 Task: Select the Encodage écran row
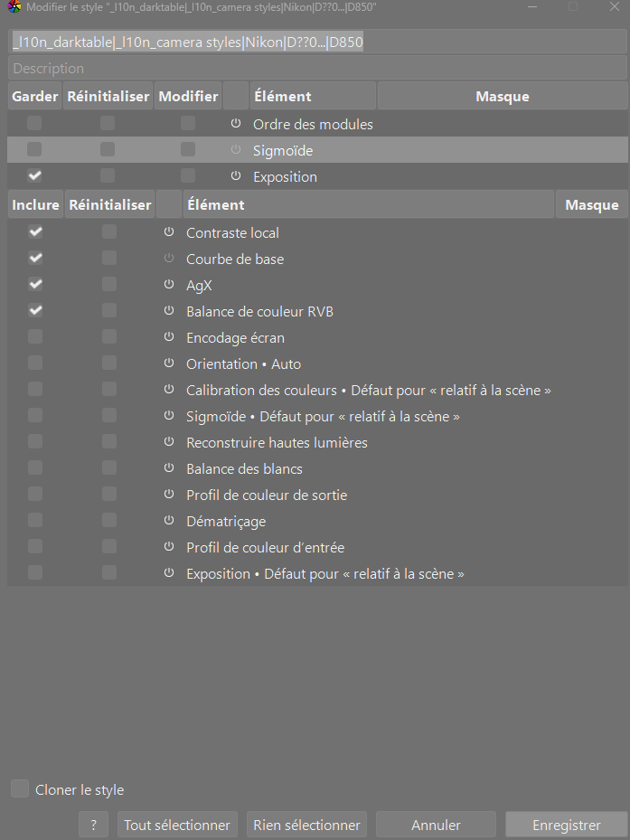(317, 337)
